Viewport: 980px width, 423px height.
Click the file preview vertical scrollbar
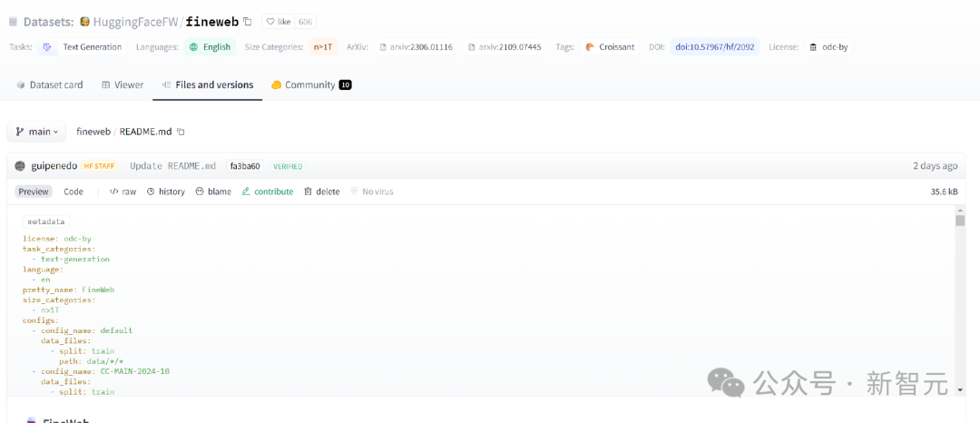tap(960, 300)
